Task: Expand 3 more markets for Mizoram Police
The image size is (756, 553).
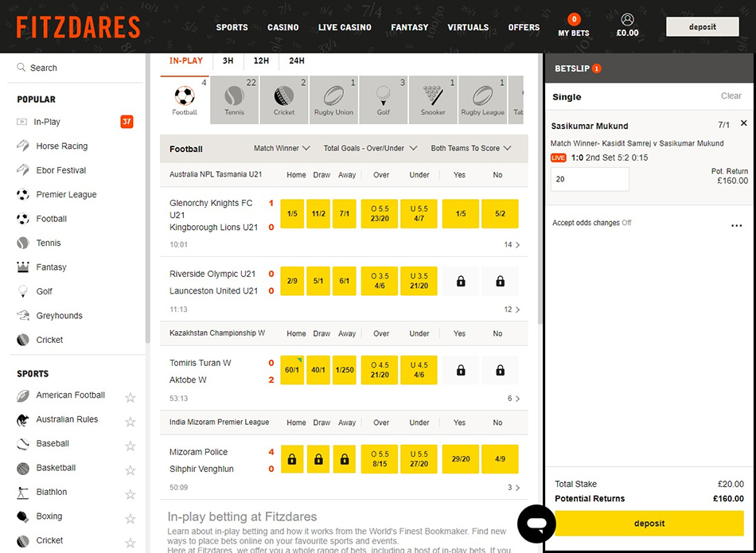Action: pyautogui.click(x=514, y=488)
